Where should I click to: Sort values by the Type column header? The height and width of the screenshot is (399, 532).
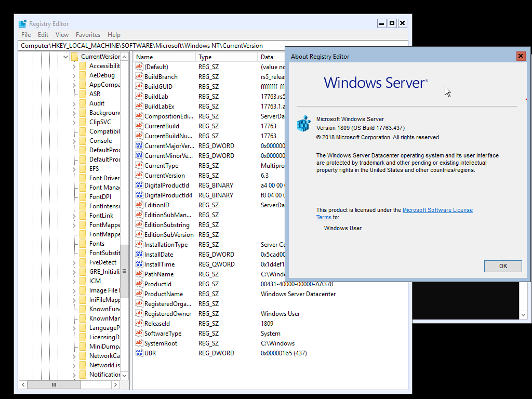click(227, 57)
